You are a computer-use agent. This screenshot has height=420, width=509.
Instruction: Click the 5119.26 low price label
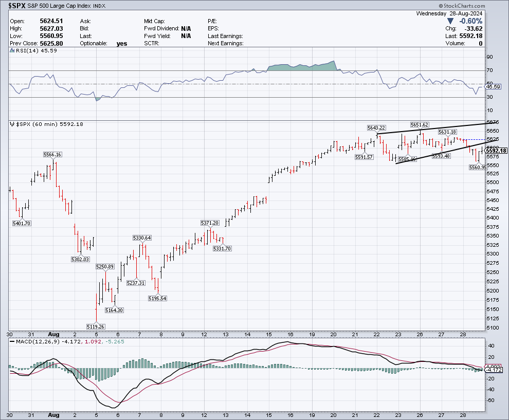coord(96,326)
